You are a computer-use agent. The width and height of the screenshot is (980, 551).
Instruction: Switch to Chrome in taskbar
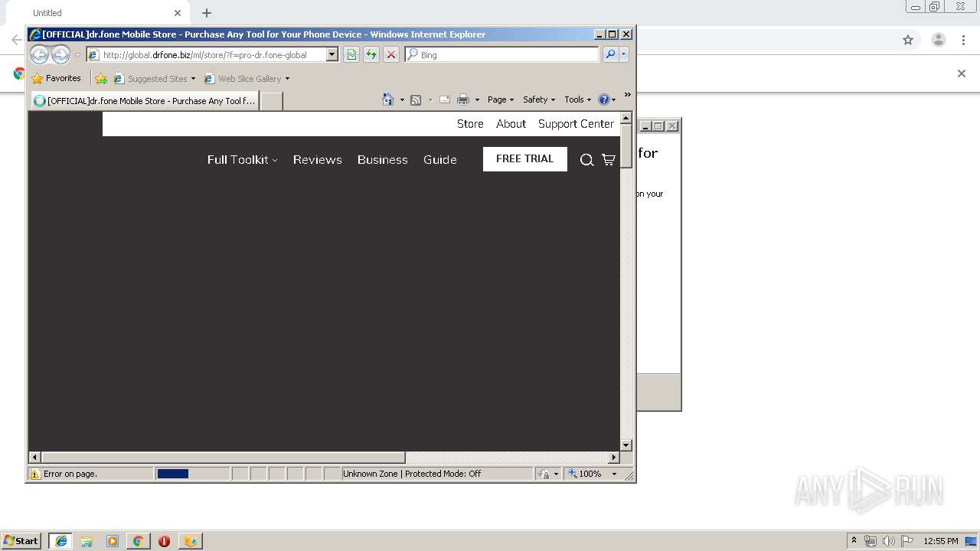tap(138, 541)
